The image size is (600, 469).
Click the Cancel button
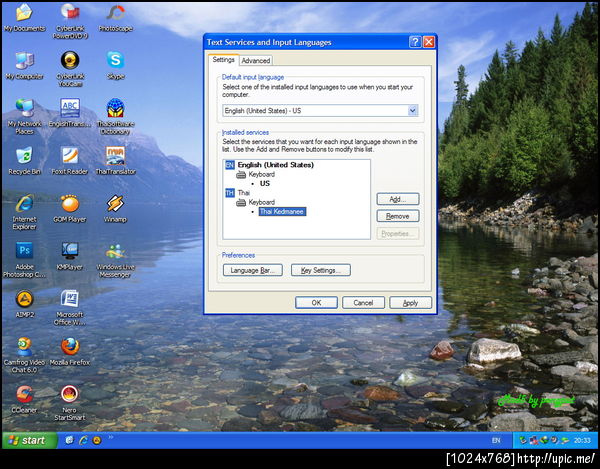[363, 303]
